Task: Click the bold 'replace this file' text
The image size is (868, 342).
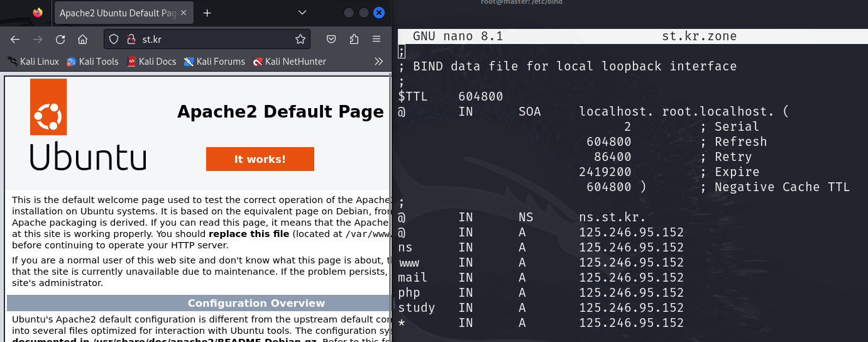Action: pyautogui.click(x=249, y=234)
